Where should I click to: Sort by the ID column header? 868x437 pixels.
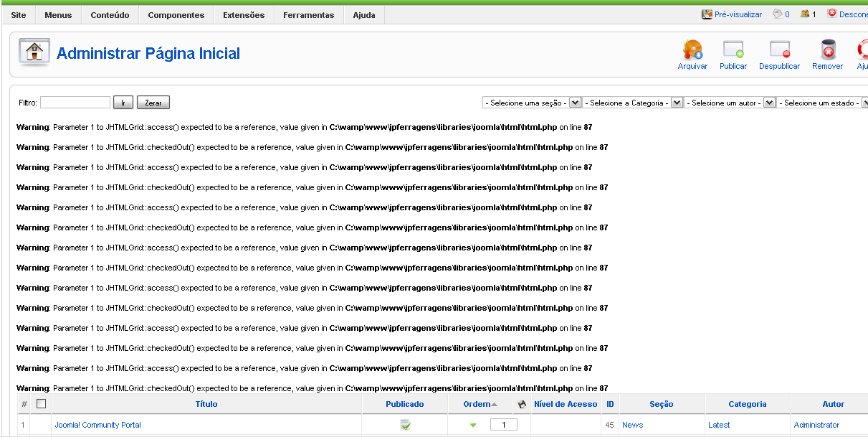coord(610,404)
